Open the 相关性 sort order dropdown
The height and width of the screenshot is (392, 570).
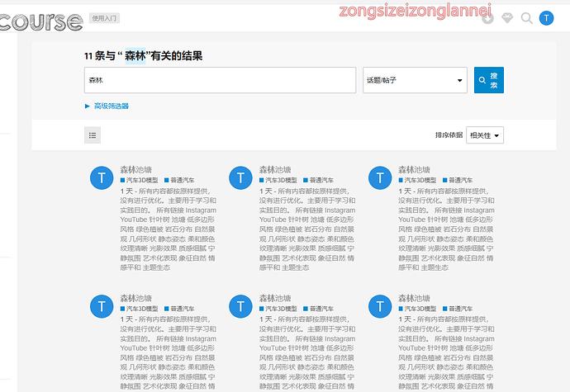tap(485, 135)
